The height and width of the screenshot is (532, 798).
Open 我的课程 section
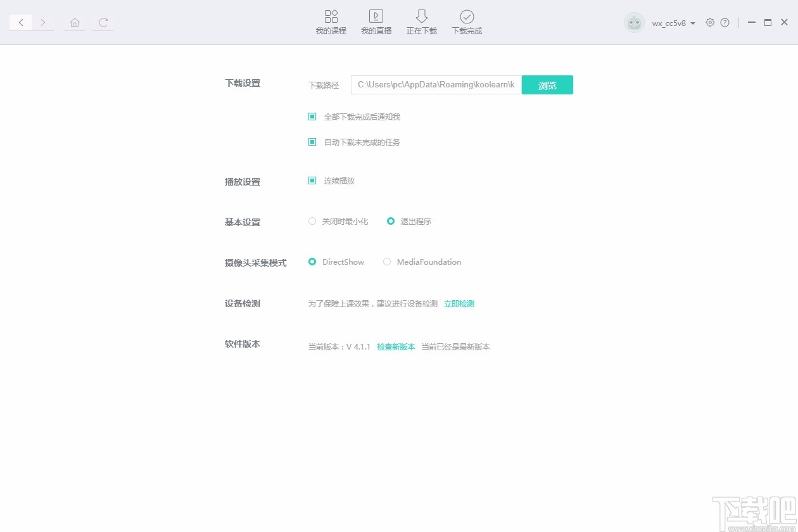point(331,22)
